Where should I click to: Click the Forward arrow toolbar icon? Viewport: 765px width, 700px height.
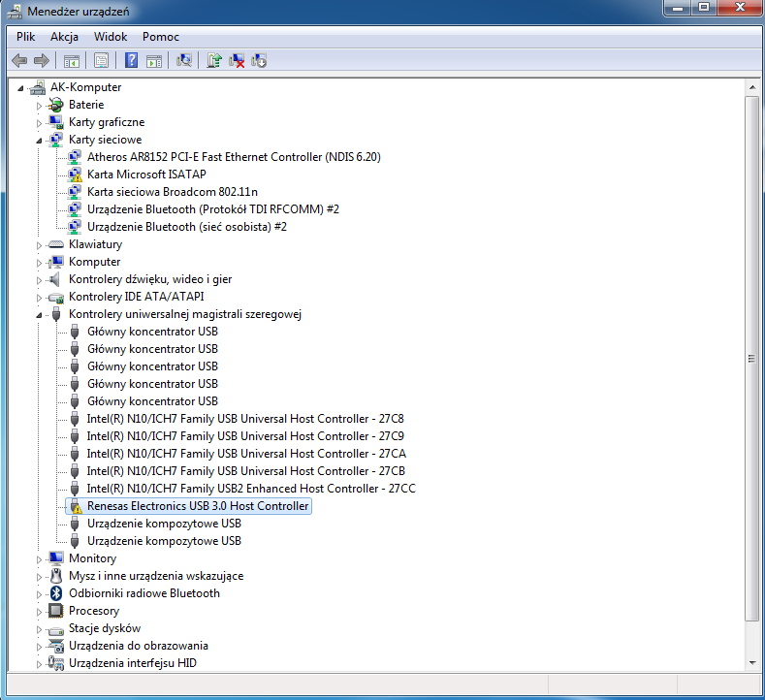pyautogui.click(x=42, y=60)
